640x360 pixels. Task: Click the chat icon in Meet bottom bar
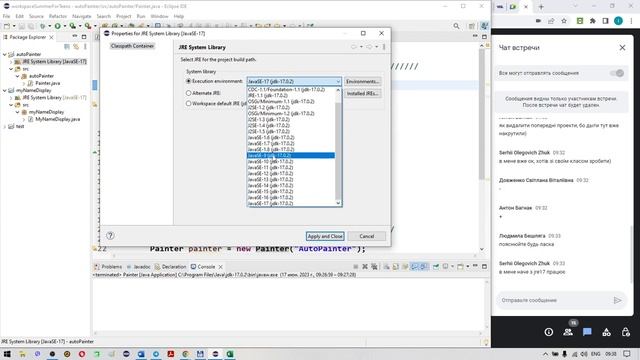point(587,332)
